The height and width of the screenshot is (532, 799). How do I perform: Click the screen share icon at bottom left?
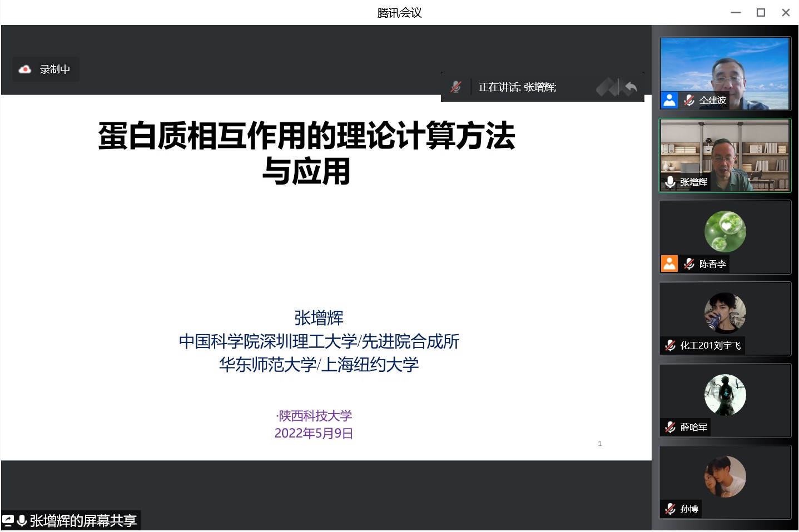click(8, 521)
